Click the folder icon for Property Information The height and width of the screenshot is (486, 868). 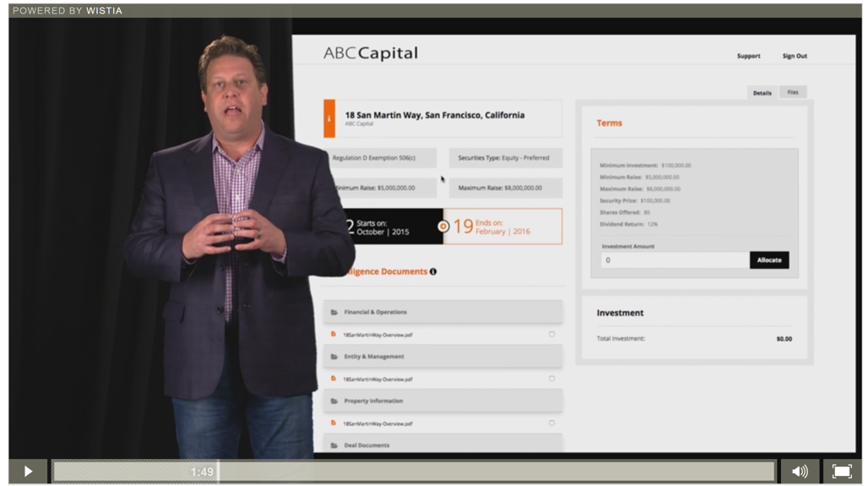334,401
